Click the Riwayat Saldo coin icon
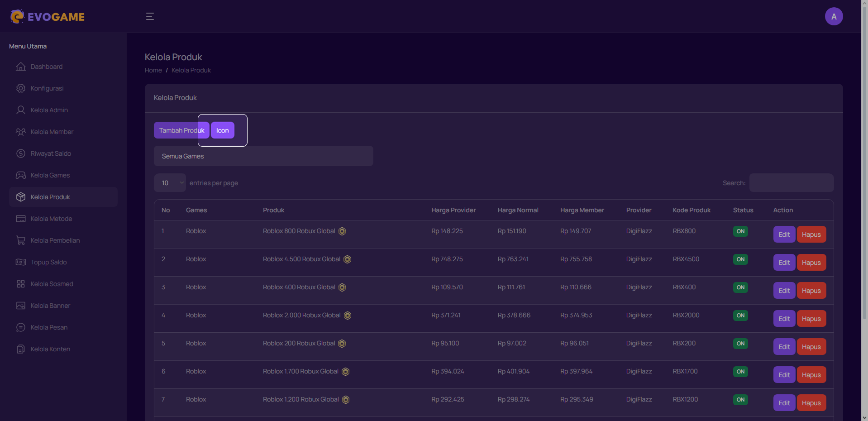Viewport: 868px width, 421px height. coord(21,153)
